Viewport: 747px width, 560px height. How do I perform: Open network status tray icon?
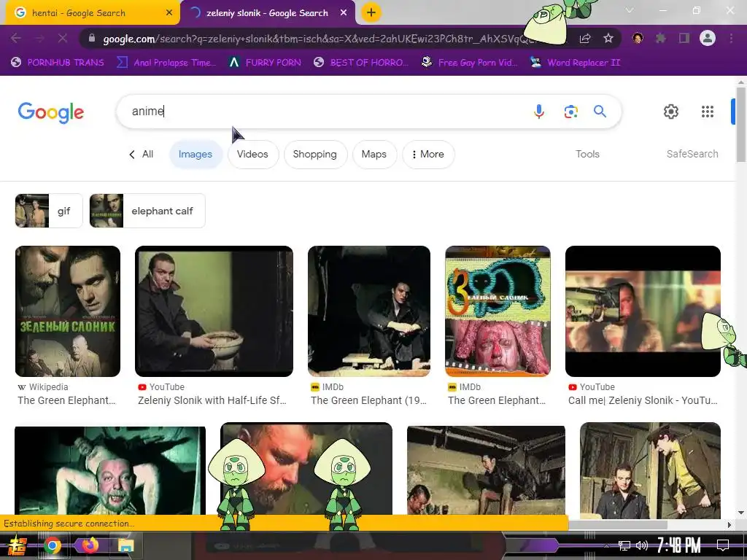(624, 545)
